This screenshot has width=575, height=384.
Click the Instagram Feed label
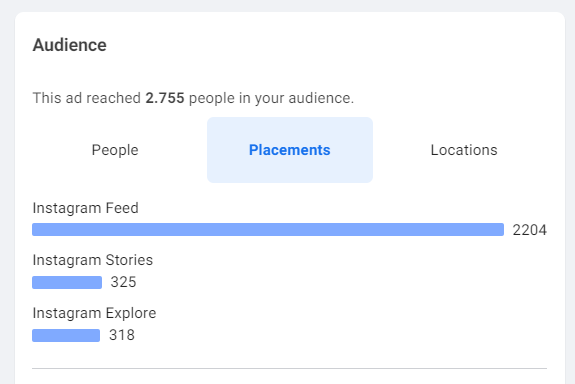pos(85,208)
